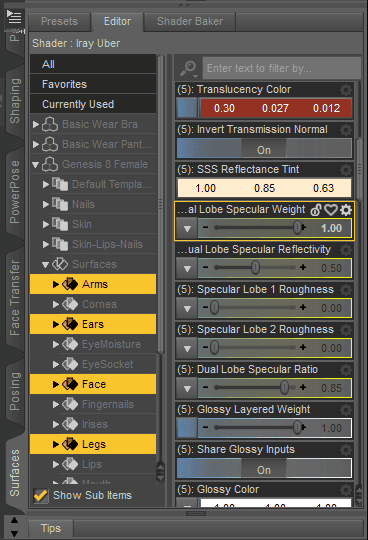
Task: Open Dual Lobe Specular Reflectivity gear
Action: 346,250
